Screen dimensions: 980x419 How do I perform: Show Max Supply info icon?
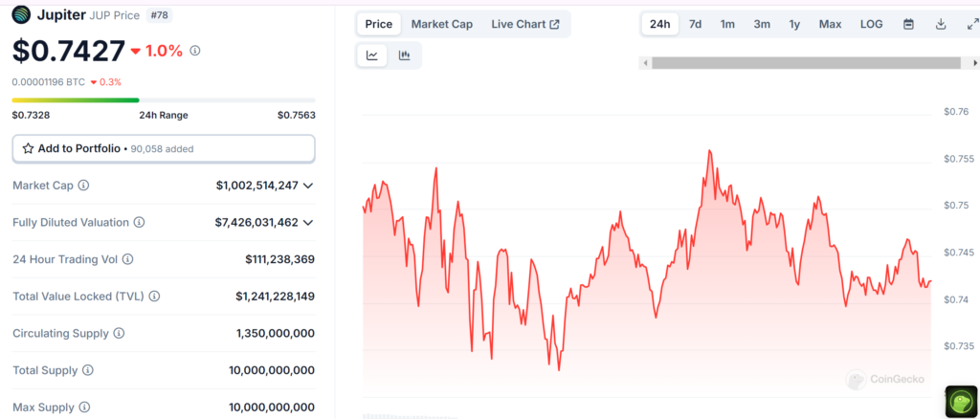[x=84, y=408]
